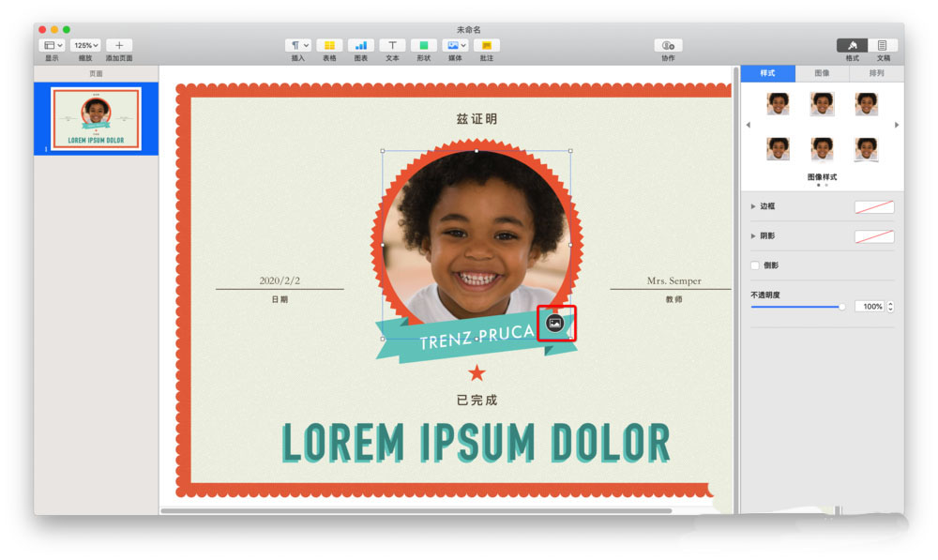
Task: Click the 表格 table toolbar icon
Action: tap(329, 45)
